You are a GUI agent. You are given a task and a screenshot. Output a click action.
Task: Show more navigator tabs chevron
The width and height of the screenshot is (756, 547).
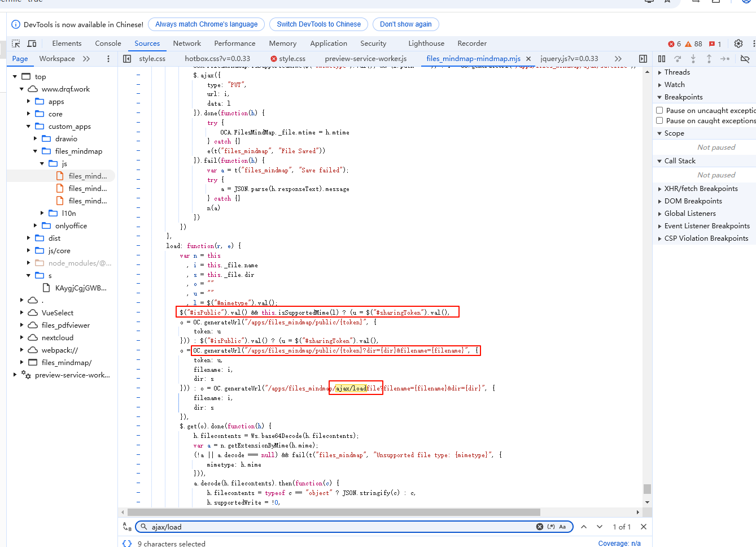86,59
